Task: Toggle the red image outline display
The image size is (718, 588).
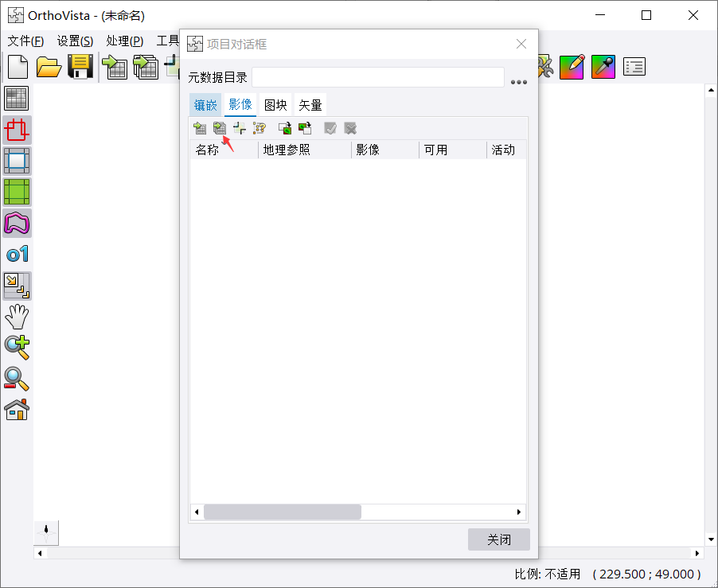Action: tap(17, 130)
